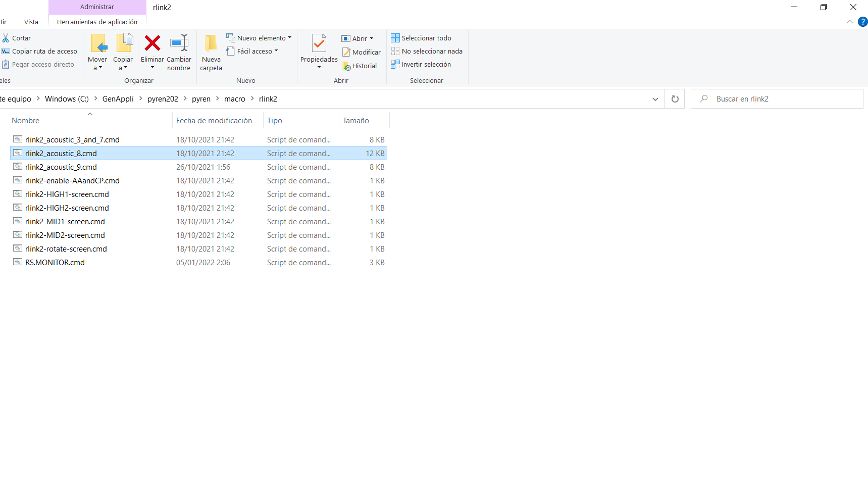868x496 pixels.
Task: Click the help question mark icon
Action: click(x=862, y=22)
